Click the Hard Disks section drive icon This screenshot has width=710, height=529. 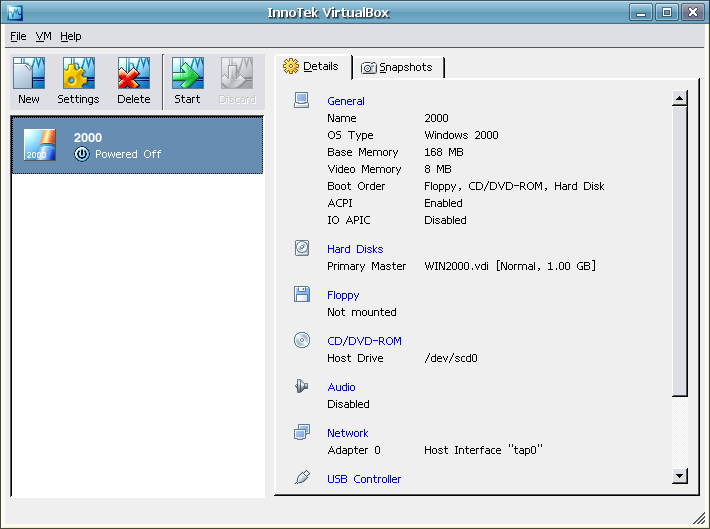tap(302, 248)
